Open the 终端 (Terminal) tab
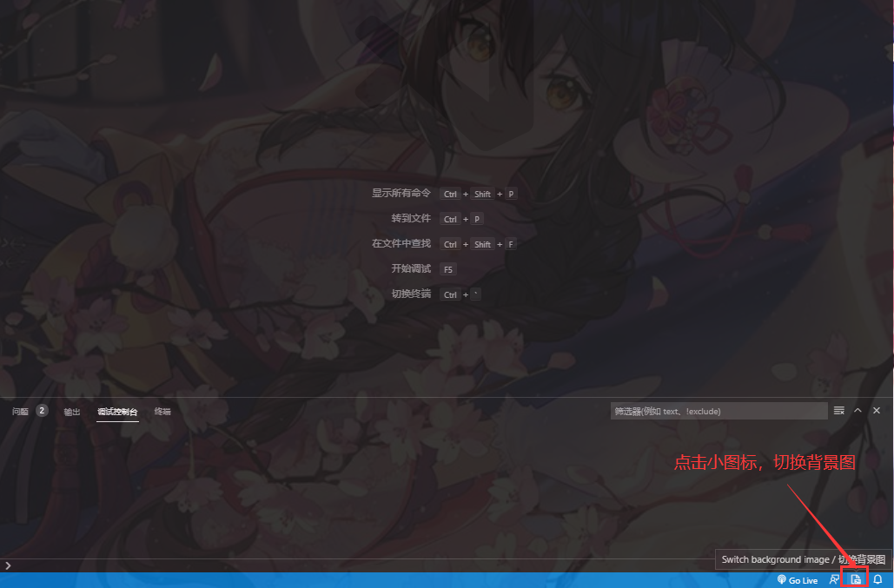894x588 pixels. click(162, 412)
